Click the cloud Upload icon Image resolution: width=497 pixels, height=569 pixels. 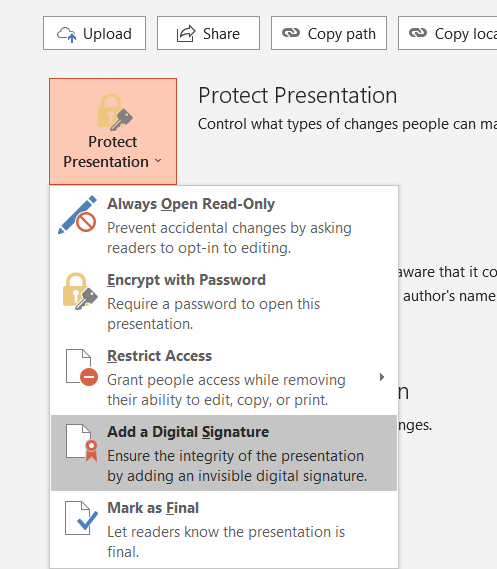point(67,34)
